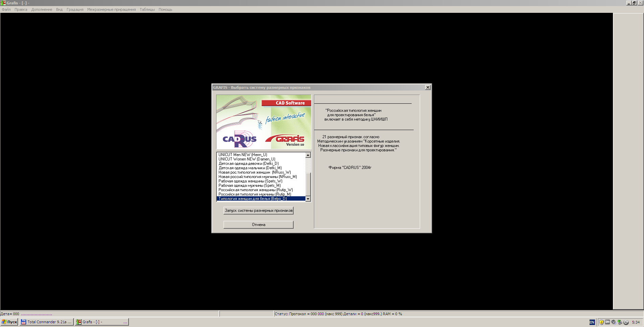The image size is (644, 327).
Task: Select Рабочая одежда женщины (Spets_W)
Action: click(261, 181)
